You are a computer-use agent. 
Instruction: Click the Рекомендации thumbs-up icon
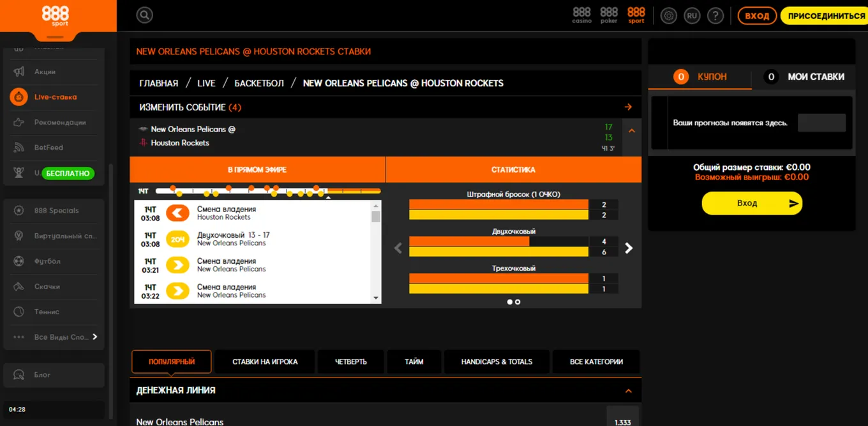(19, 122)
